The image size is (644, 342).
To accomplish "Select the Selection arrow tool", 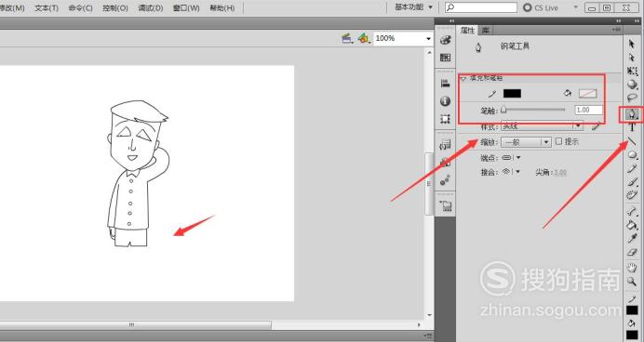I will click(x=632, y=44).
